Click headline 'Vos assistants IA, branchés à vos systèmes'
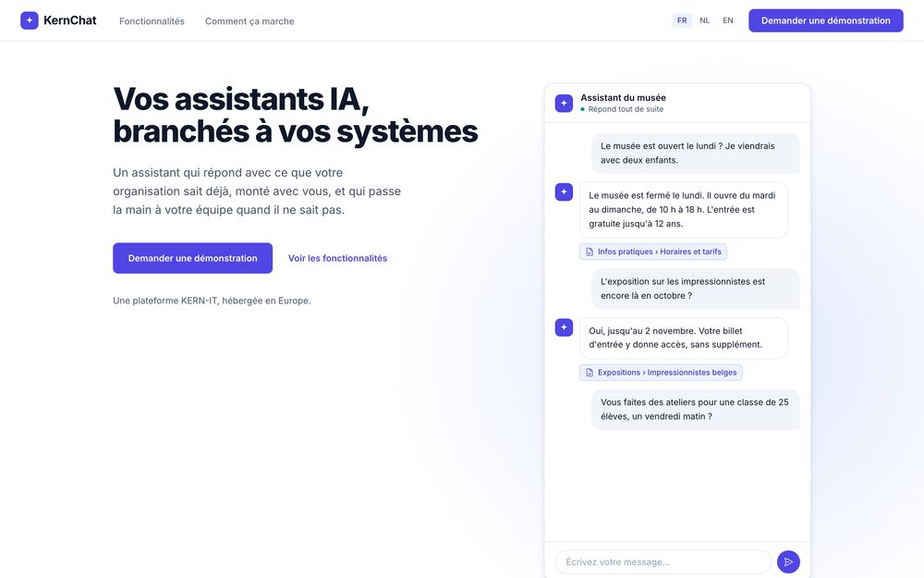Screen dimensions: 924x578 [296, 115]
